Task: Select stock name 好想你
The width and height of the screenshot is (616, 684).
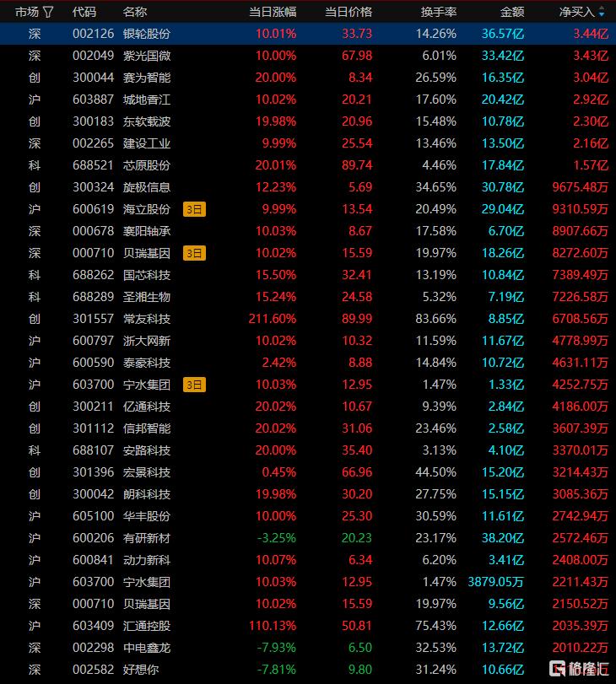Action: pos(141,670)
